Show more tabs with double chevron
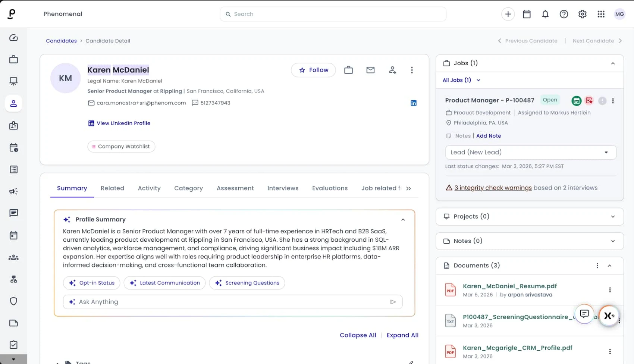This screenshot has height=364, width=634. click(408, 188)
